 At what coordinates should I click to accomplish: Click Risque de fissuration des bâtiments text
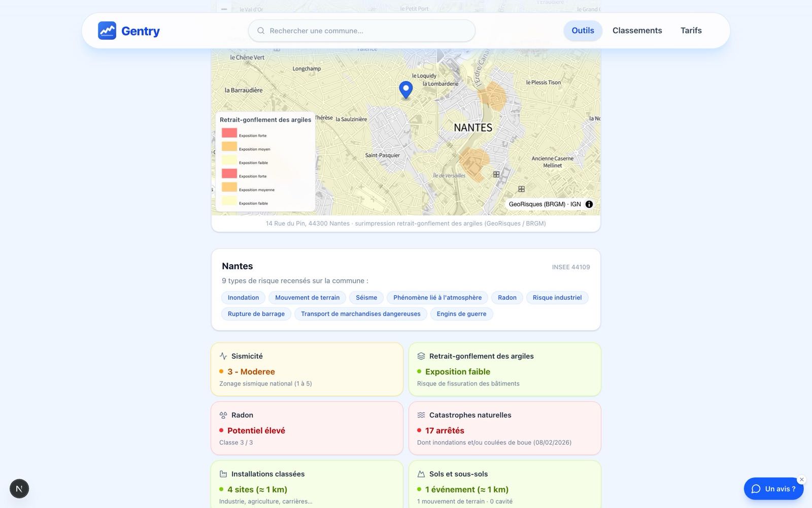[x=468, y=384]
